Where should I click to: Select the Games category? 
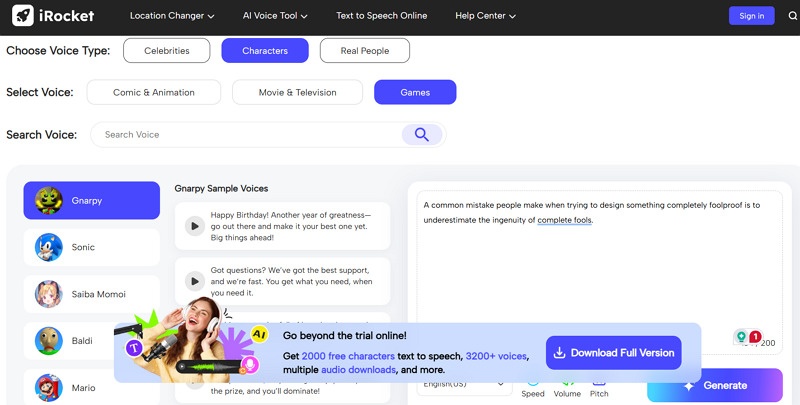pyautogui.click(x=415, y=92)
